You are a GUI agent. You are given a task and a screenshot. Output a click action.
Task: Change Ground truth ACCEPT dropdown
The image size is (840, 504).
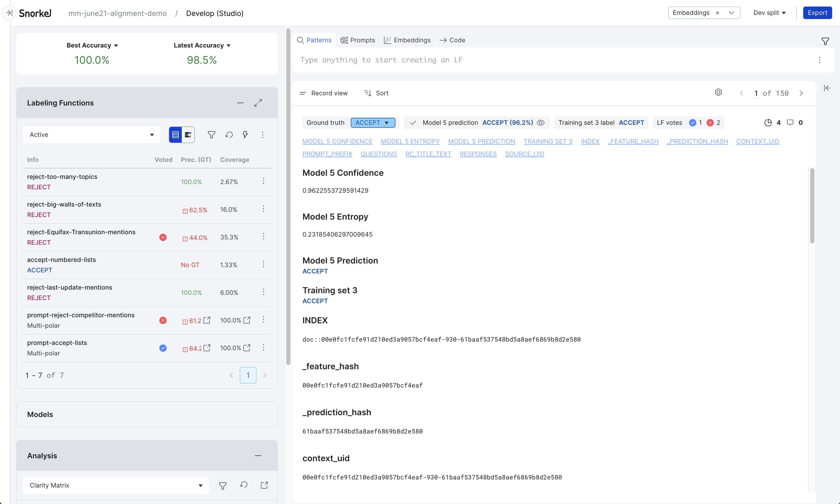373,122
